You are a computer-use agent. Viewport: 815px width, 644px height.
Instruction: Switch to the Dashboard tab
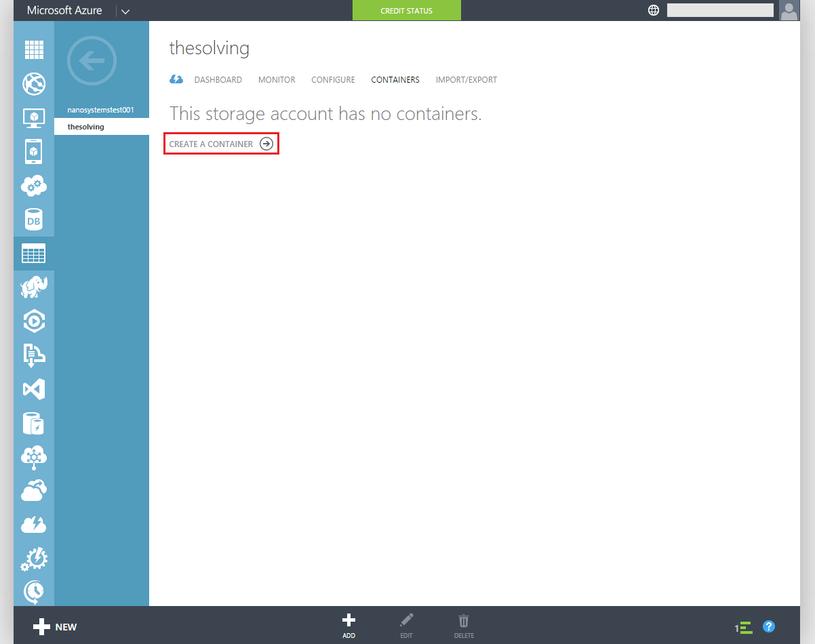click(x=218, y=80)
